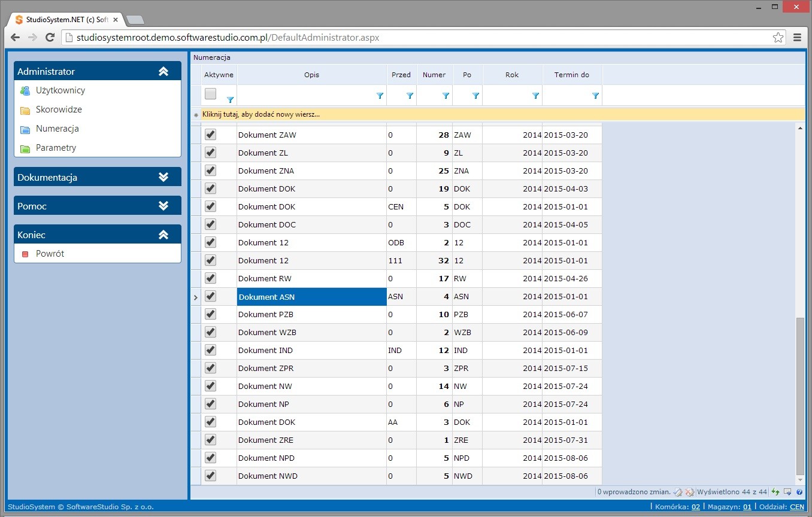Click Komórka 02 link in status bar
This screenshot has width=812, height=517.
pyautogui.click(x=695, y=507)
